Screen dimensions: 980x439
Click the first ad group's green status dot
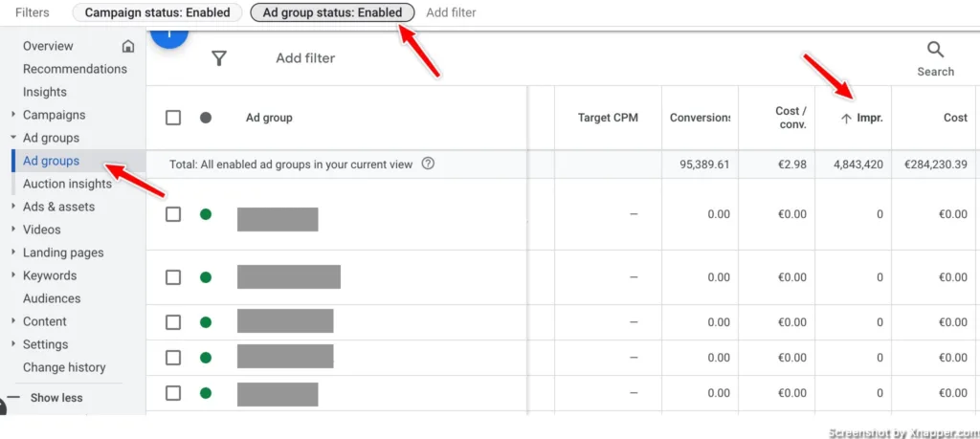[205, 214]
